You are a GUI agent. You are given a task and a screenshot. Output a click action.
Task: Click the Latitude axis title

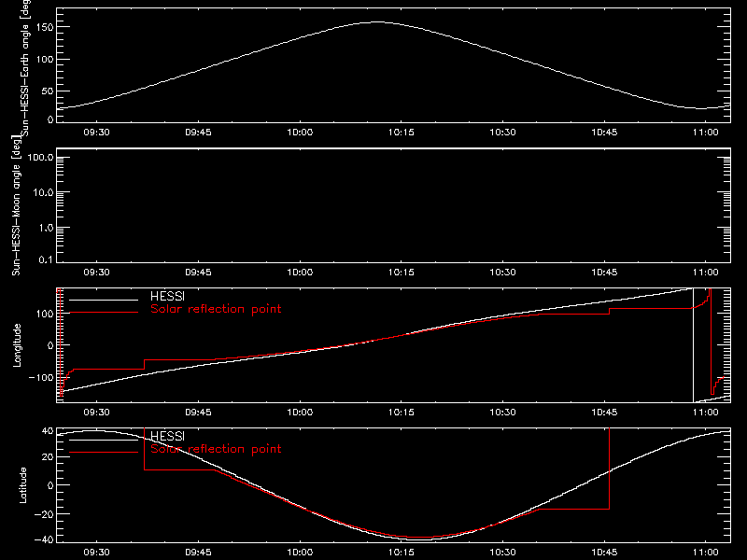pyautogui.click(x=22, y=485)
